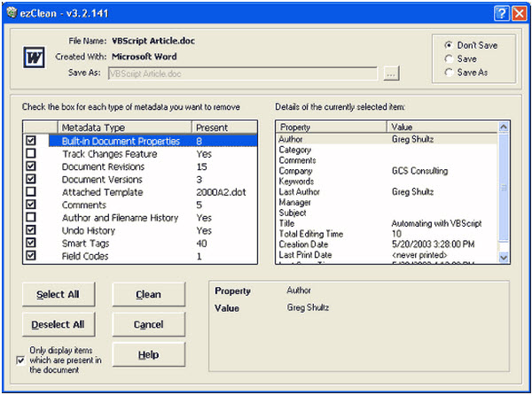Screen dimensions: 532x395
Task: Select the Total Editing Time property row
Action: 387,234
